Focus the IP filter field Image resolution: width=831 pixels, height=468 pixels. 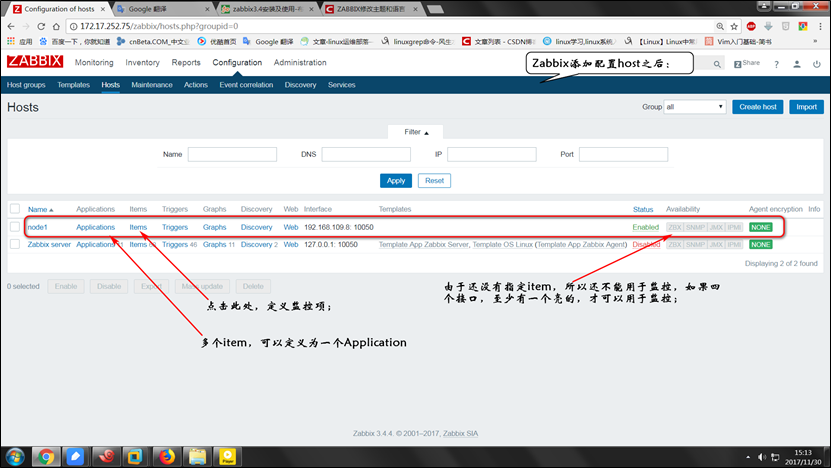pyautogui.click(x=492, y=154)
